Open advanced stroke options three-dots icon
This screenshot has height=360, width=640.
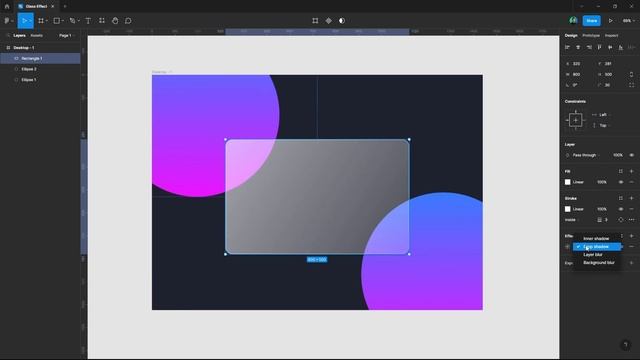click(631, 220)
